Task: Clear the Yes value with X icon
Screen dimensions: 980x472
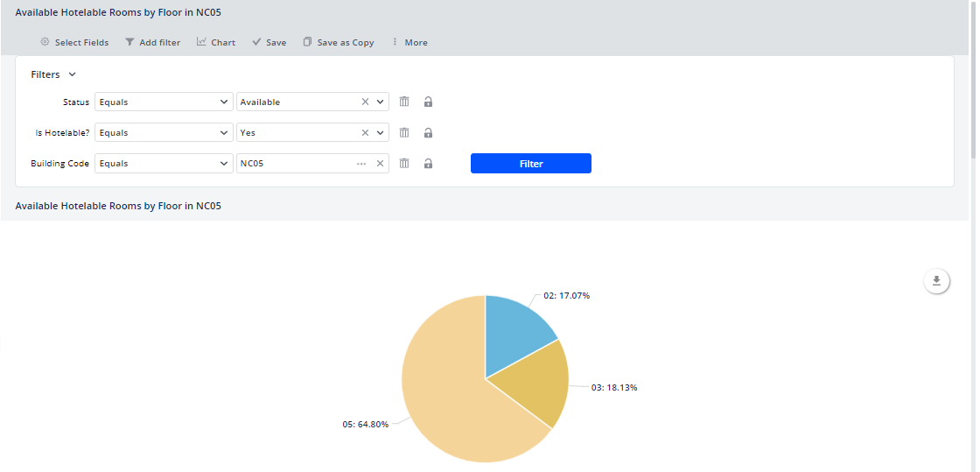Action: (366, 133)
